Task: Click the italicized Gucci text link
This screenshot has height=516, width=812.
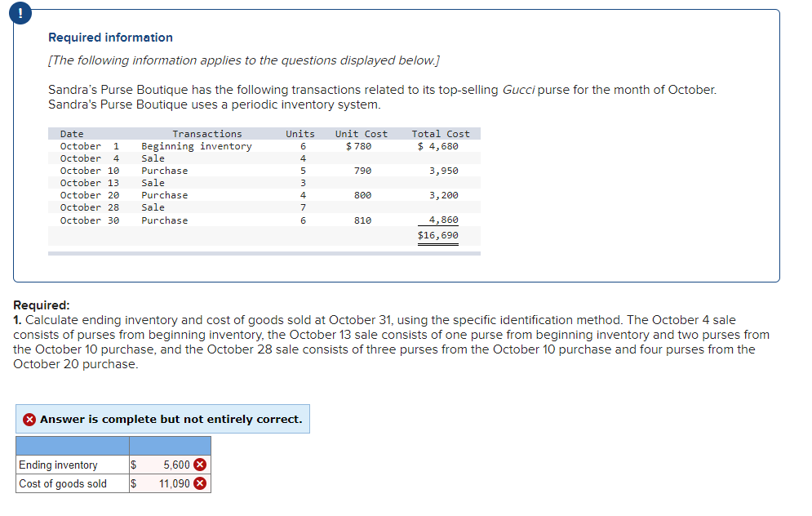Action: [x=515, y=89]
